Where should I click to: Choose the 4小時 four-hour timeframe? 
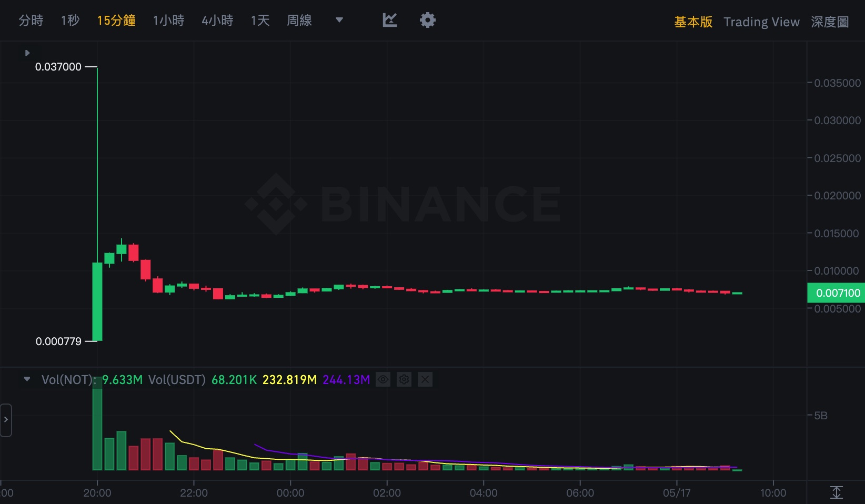217,20
